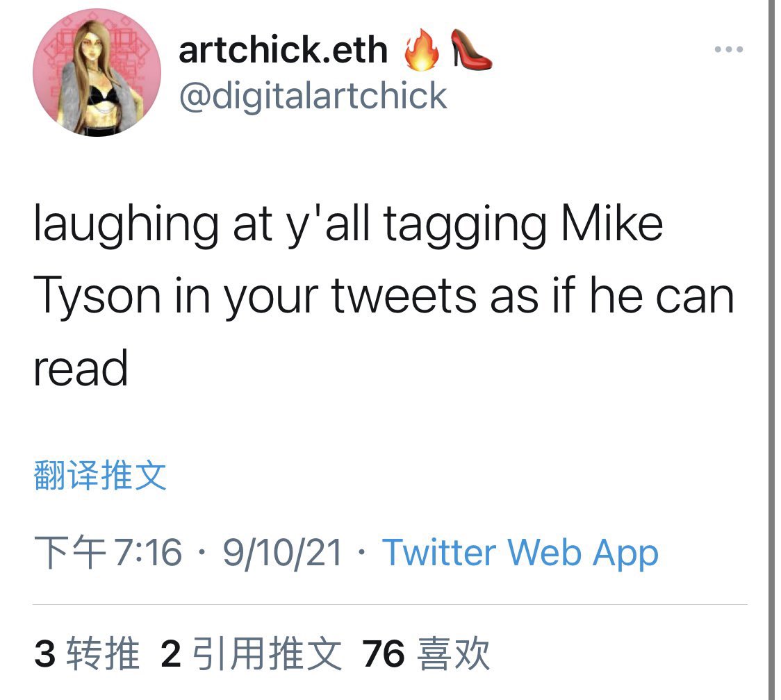This screenshot has height=700, width=781.
Task: Click the fire emoji beside artchick.eth
Action: pos(422,49)
